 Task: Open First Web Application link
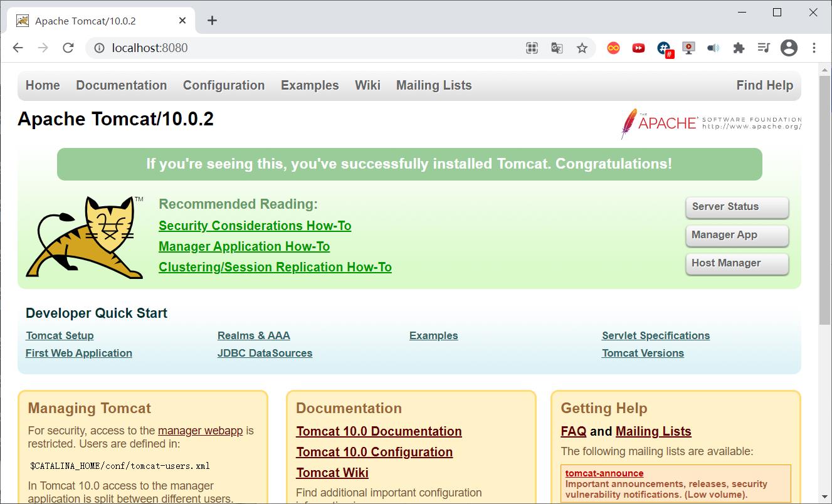(x=79, y=353)
